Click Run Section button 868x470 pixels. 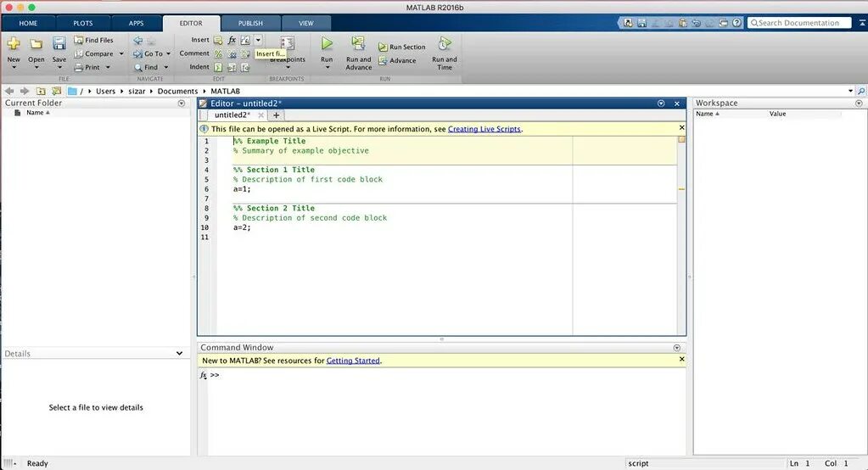tap(402, 47)
